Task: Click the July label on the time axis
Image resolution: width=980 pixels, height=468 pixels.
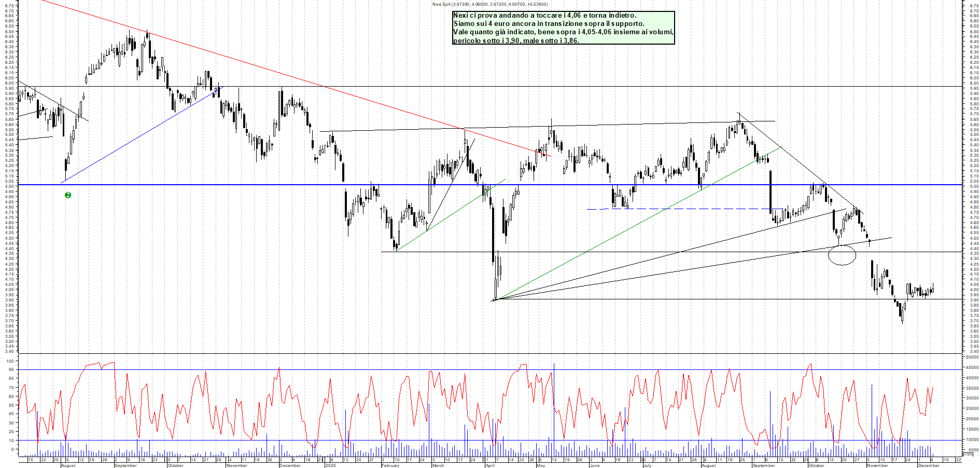Action: pos(647,465)
